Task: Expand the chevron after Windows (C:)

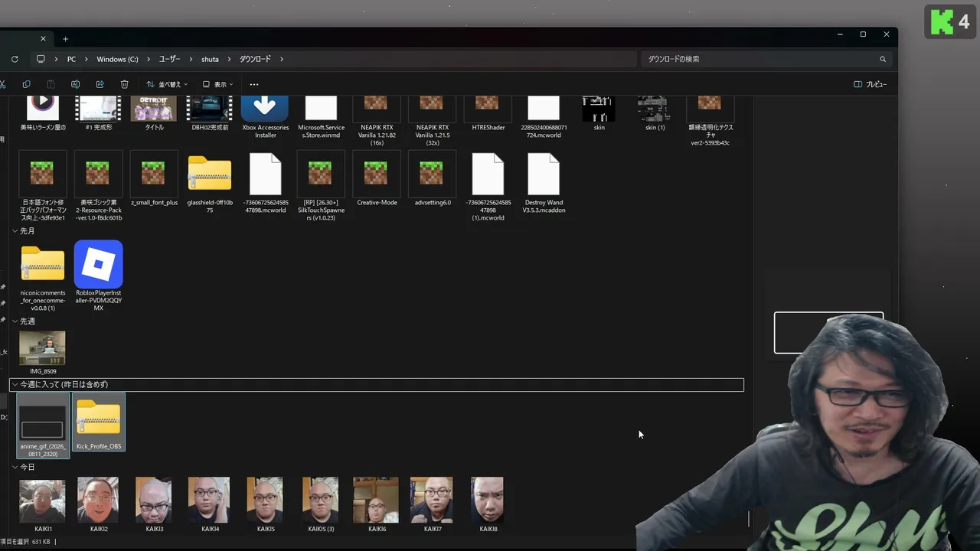Action: (149, 59)
